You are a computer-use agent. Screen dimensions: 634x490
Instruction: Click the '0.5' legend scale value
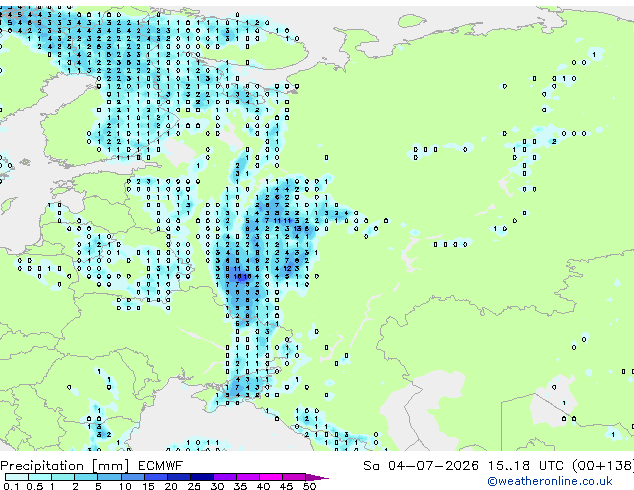[x=35, y=486]
